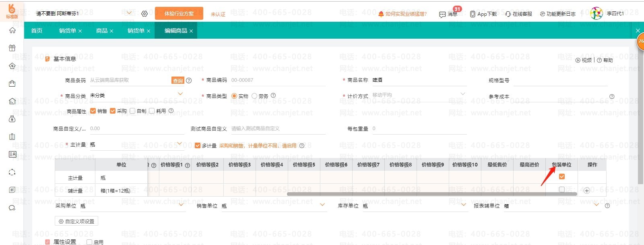The image size is (644, 245).
Task: Enable the 自制 product attribute checkbox
Action: [132, 111]
